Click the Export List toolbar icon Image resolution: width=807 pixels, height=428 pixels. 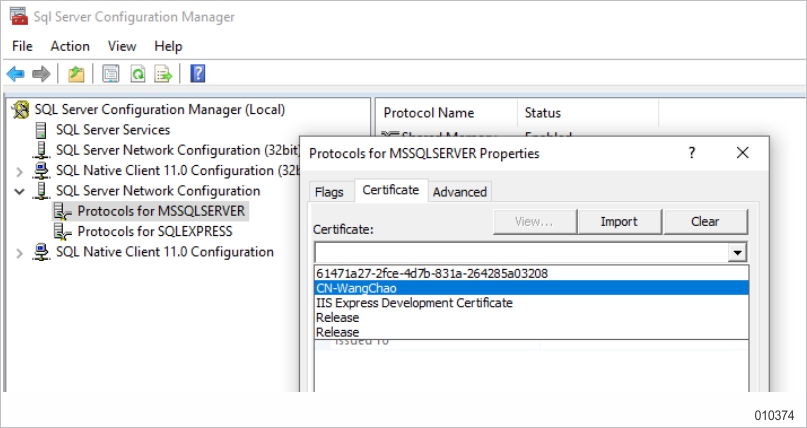click(163, 74)
